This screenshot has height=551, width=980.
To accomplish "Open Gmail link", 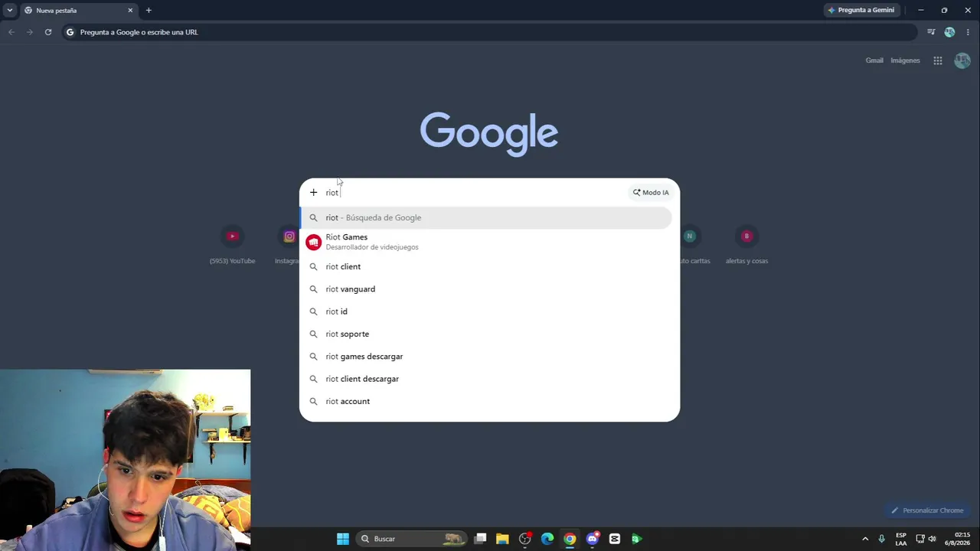I will point(874,60).
